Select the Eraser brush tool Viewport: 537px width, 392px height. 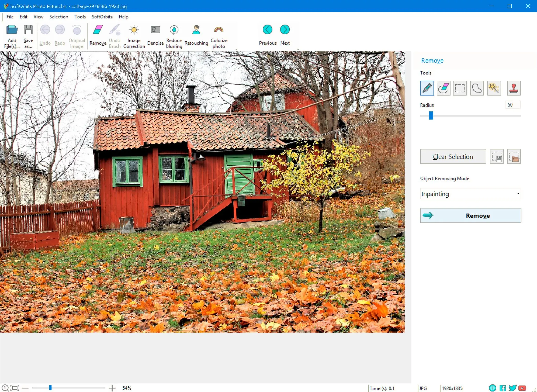pyautogui.click(x=443, y=87)
